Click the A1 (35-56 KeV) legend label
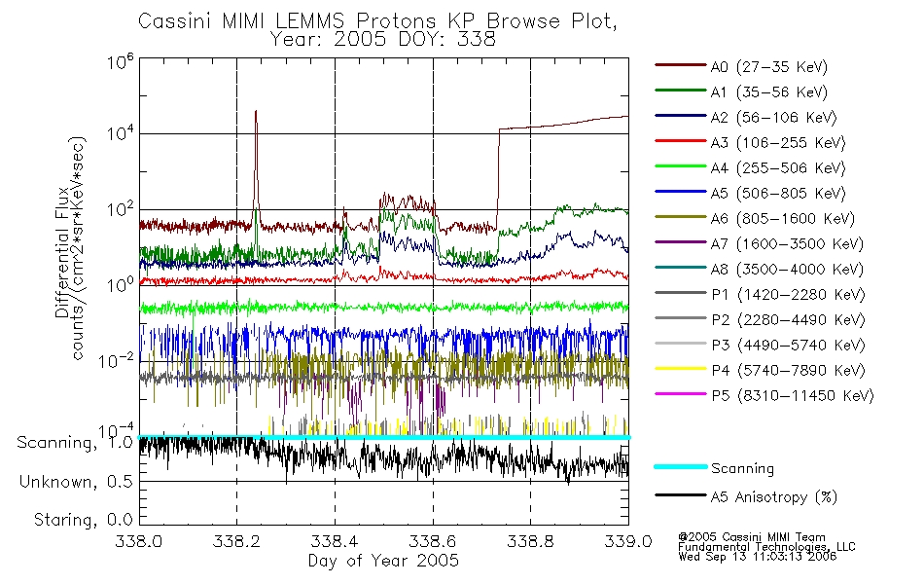 [769, 92]
